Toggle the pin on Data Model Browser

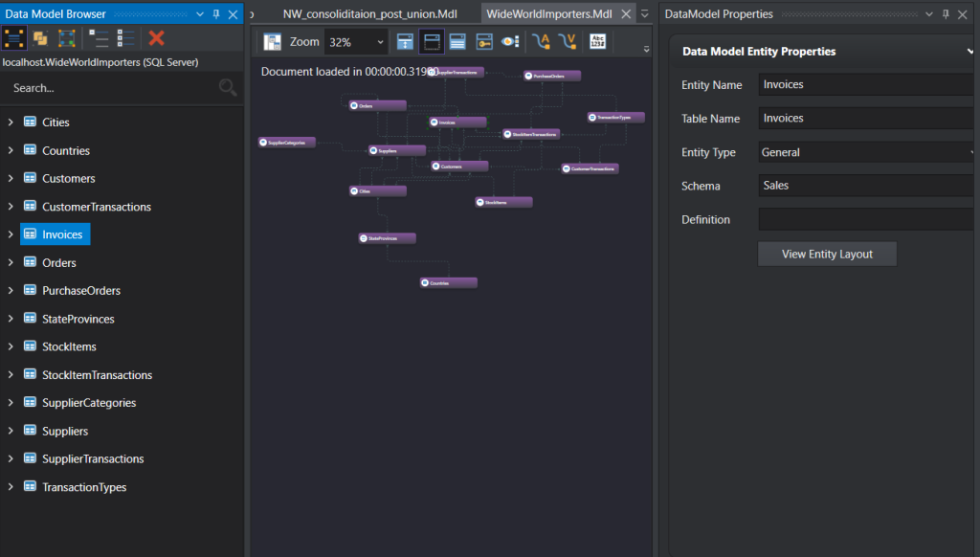pyautogui.click(x=216, y=14)
